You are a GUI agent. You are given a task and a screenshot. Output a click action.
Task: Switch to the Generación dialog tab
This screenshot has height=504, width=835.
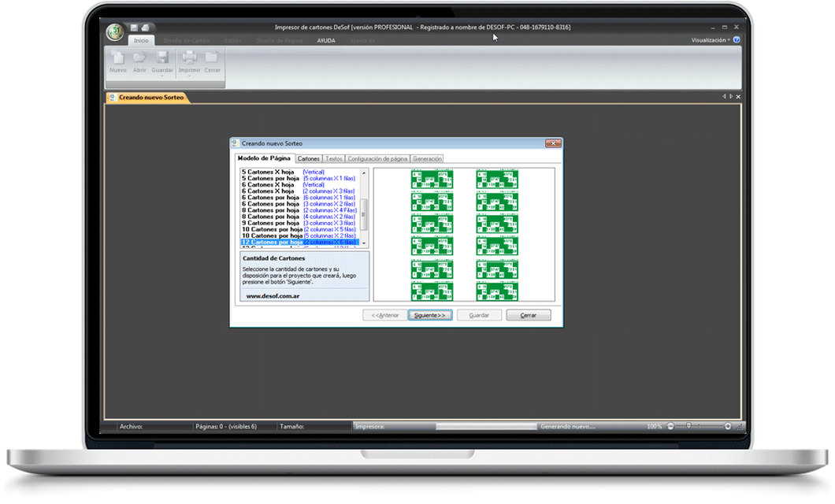(x=427, y=158)
